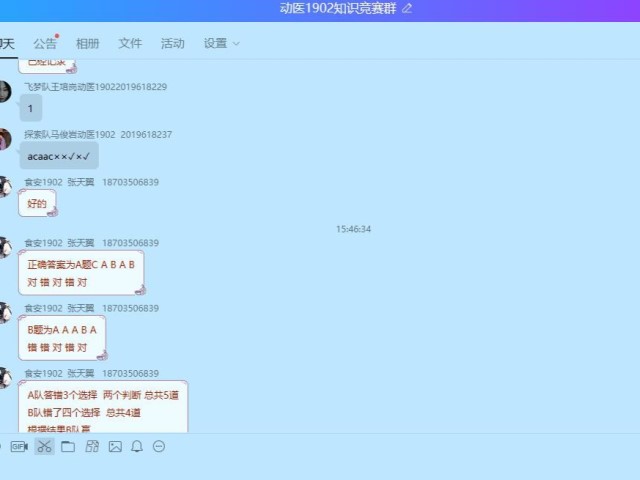Switch to the 公告 tab

tap(45, 43)
